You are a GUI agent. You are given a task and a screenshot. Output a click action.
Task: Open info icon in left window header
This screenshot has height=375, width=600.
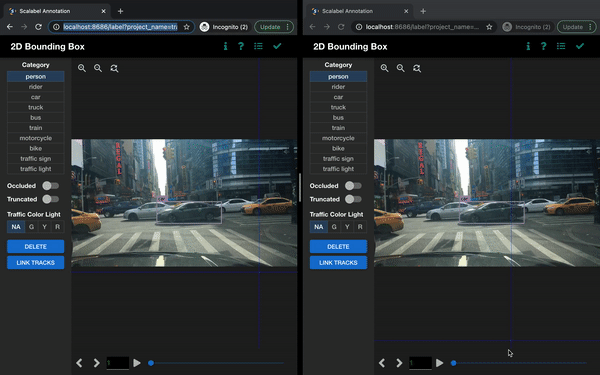pos(225,46)
